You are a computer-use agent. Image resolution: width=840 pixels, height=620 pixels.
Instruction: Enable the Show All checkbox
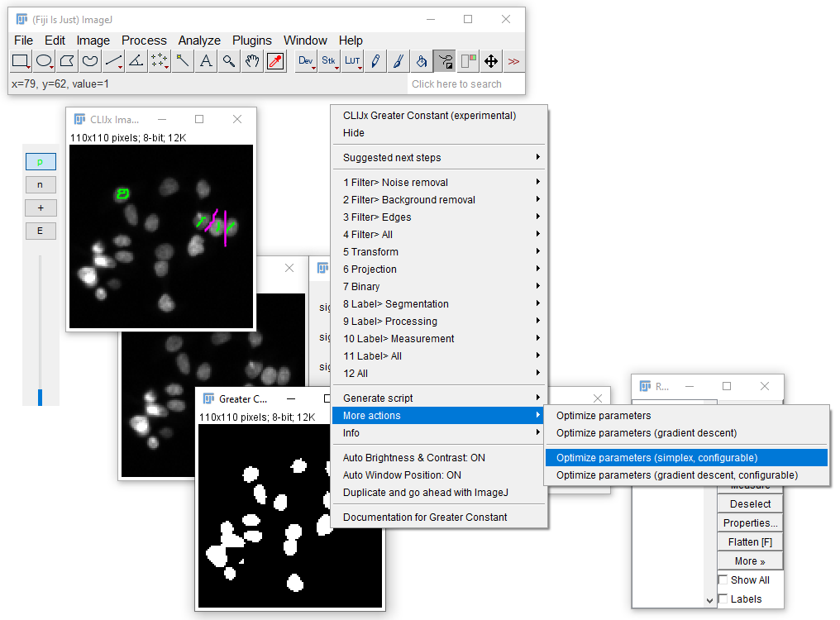coord(723,579)
